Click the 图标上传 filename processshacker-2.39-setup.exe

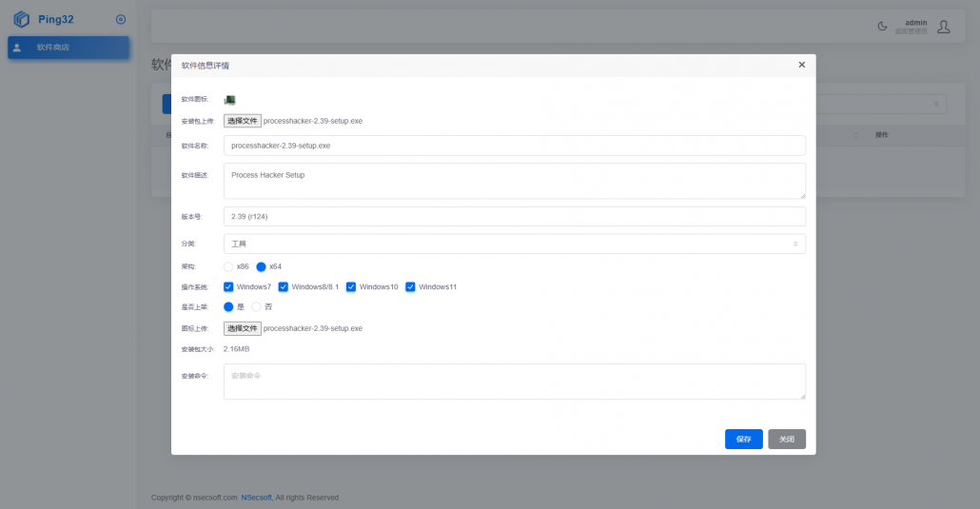point(312,328)
